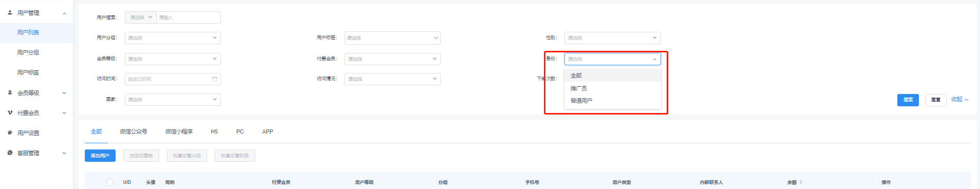Image resolution: width=980 pixels, height=189 pixels.
Task: Click the 余额 column sort arrows
Action: pyautogui.click(x=801, y=182)
